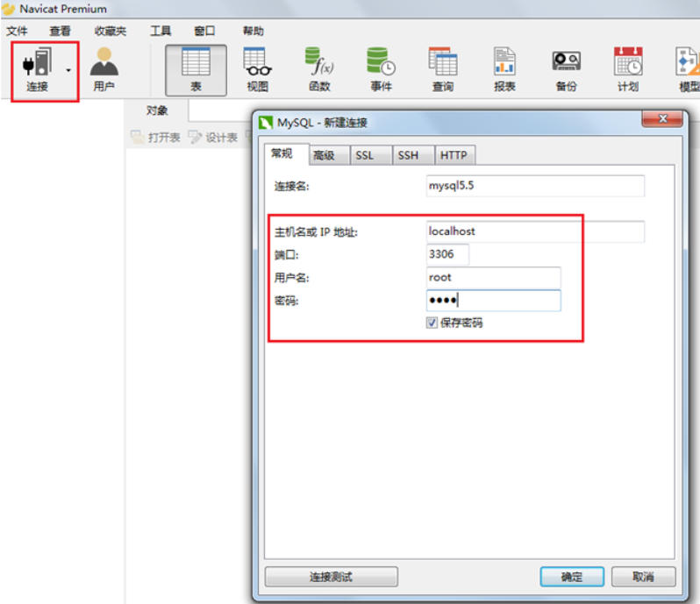Image resolution: width=700 pixels, height=604 pixels.
Task: Open the Window (窗口) menu
Action: [204, 31]
